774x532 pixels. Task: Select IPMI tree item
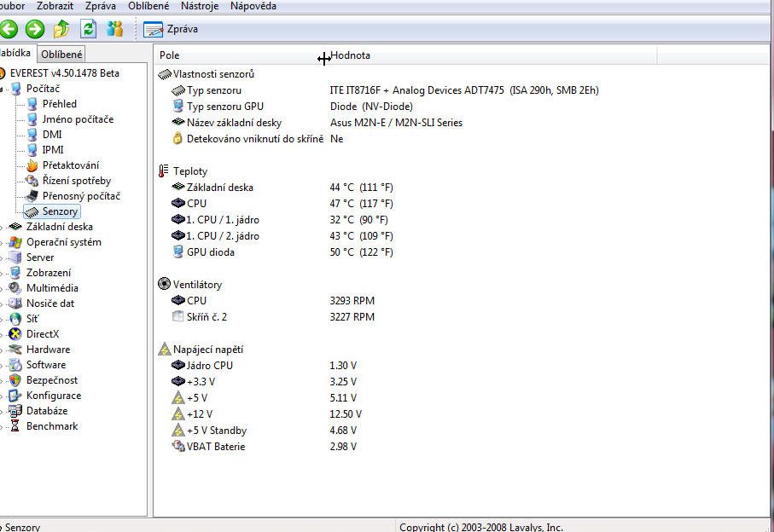click(53, 149)
